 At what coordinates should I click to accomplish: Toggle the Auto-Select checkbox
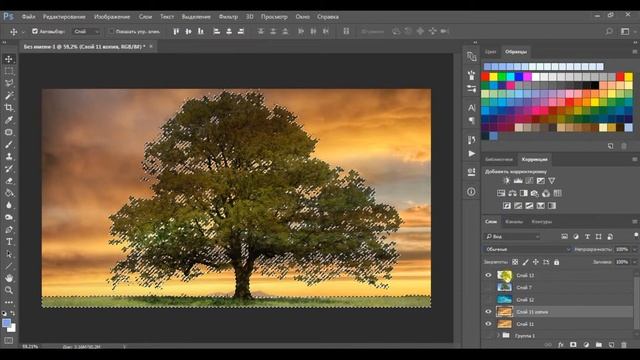tap(35, 31)
